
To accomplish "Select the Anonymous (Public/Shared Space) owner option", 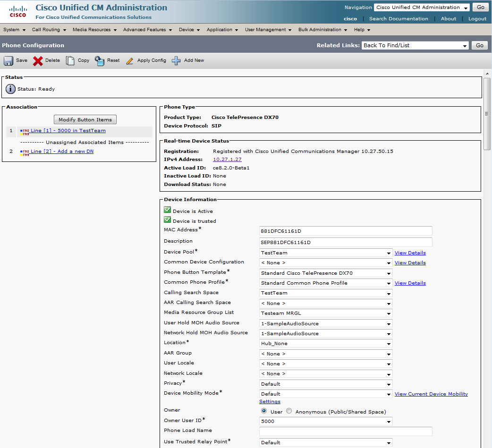I will (289, 411).
